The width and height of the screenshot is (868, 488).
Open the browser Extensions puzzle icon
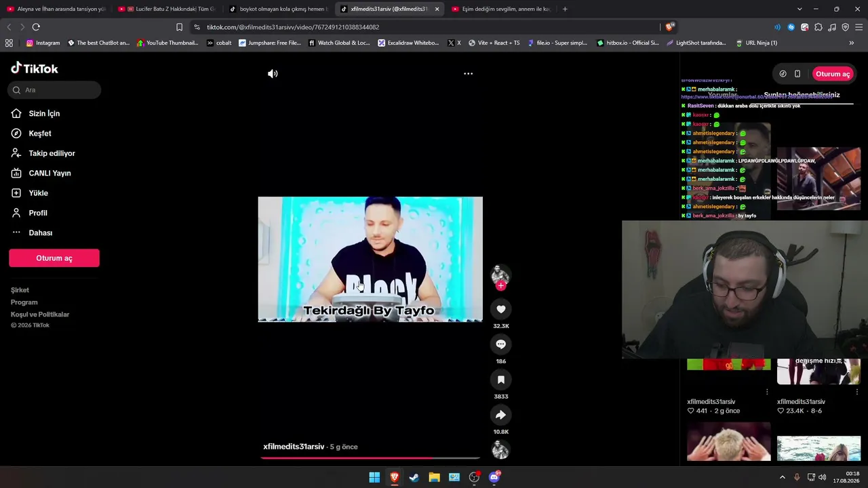coord(818,27)
